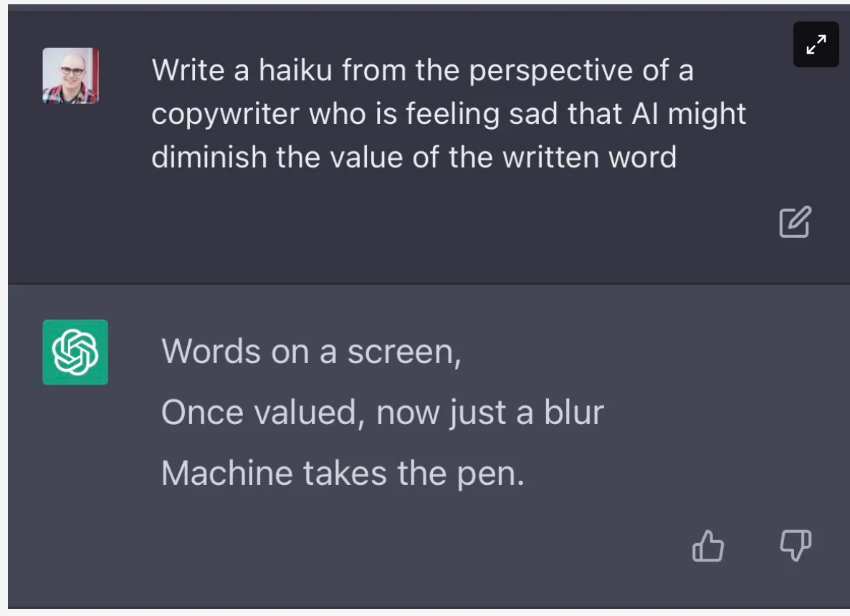The height and width of the screenshot is (616, 850).
Task: Click the word 'pen.' ending the haiku
Action: [x=491, y=475]
